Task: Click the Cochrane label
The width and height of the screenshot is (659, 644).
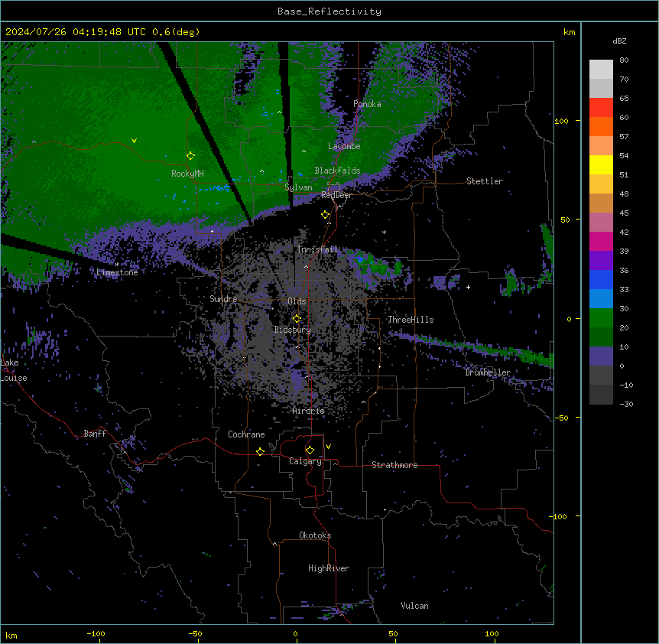Action: pyautogui.click(x=246, y=434)
